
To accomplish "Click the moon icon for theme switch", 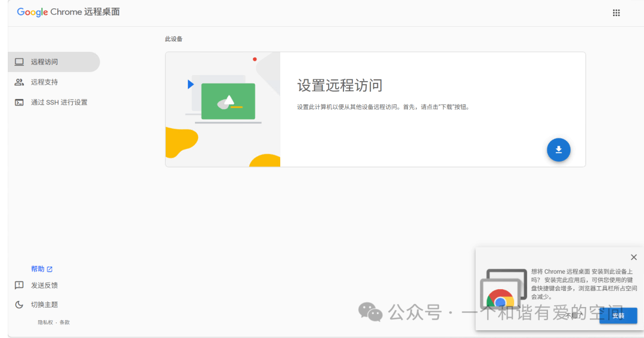I will tap(19, 305).
